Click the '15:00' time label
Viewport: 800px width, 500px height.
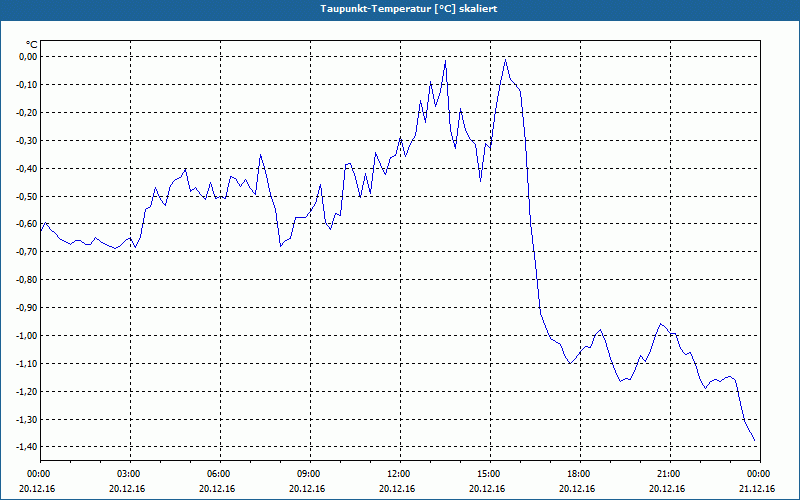pos(490,474)
